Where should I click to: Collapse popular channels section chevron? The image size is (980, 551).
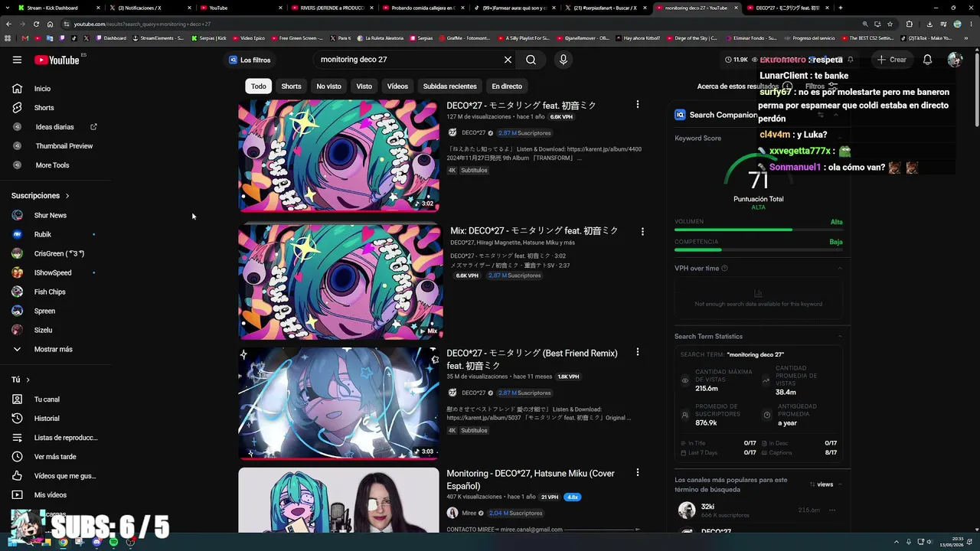coord(840,484)
